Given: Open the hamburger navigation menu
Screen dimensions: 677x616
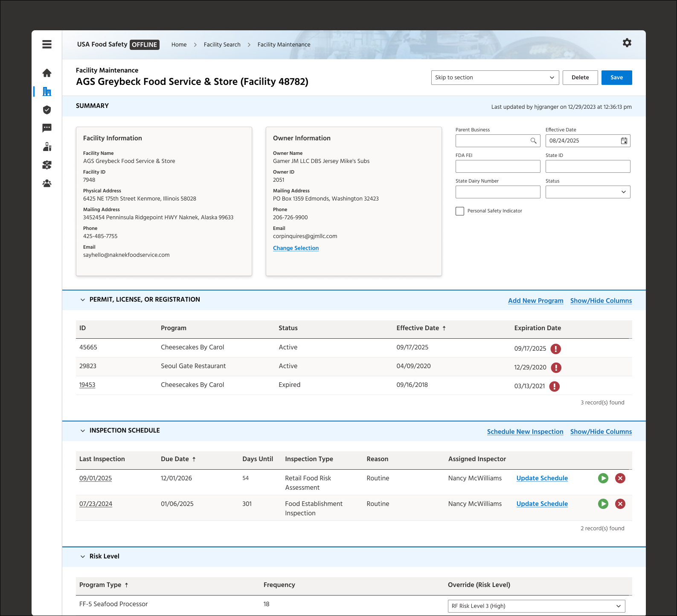Looking at the screenshot, I should coord(47,44).
